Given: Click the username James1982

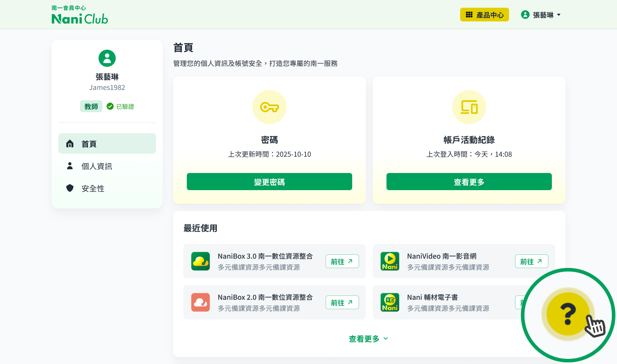Looking at the screenshot, I should 107,87.
